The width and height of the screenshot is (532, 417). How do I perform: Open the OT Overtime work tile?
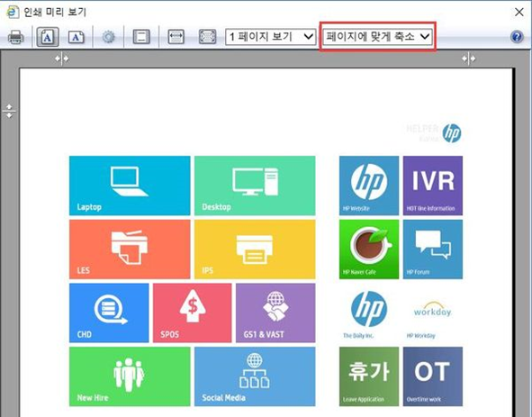click(x=433, y=376)
